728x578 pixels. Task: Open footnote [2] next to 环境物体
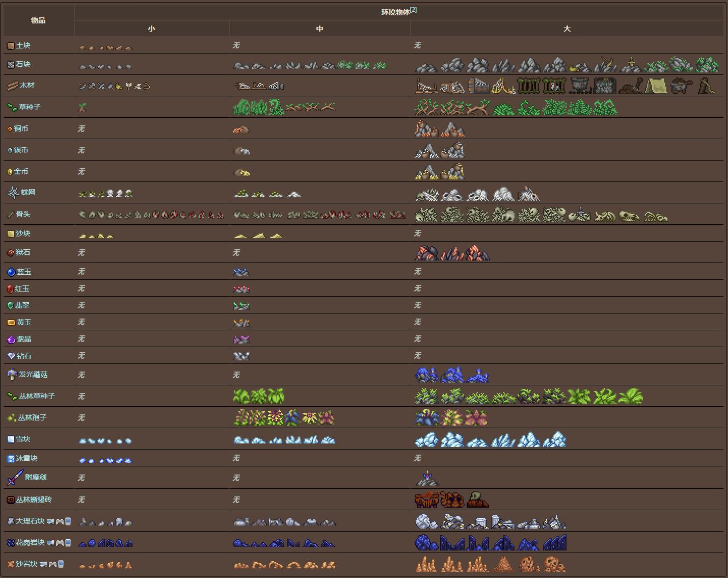click(x=413, y=10)
